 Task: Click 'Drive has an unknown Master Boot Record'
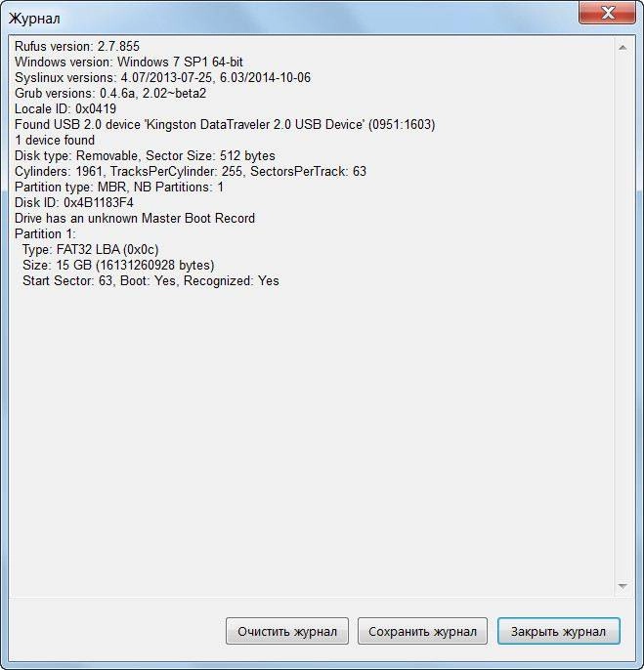135,219
